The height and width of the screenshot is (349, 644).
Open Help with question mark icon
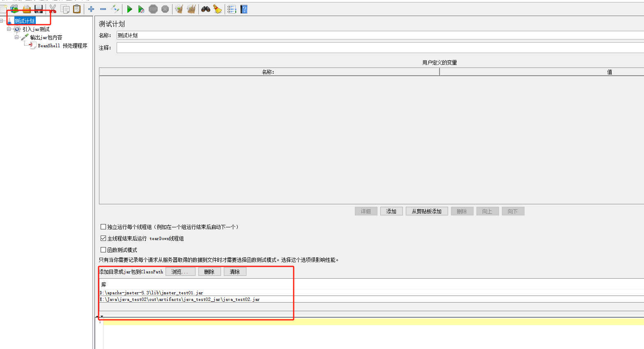coord(244,9)
